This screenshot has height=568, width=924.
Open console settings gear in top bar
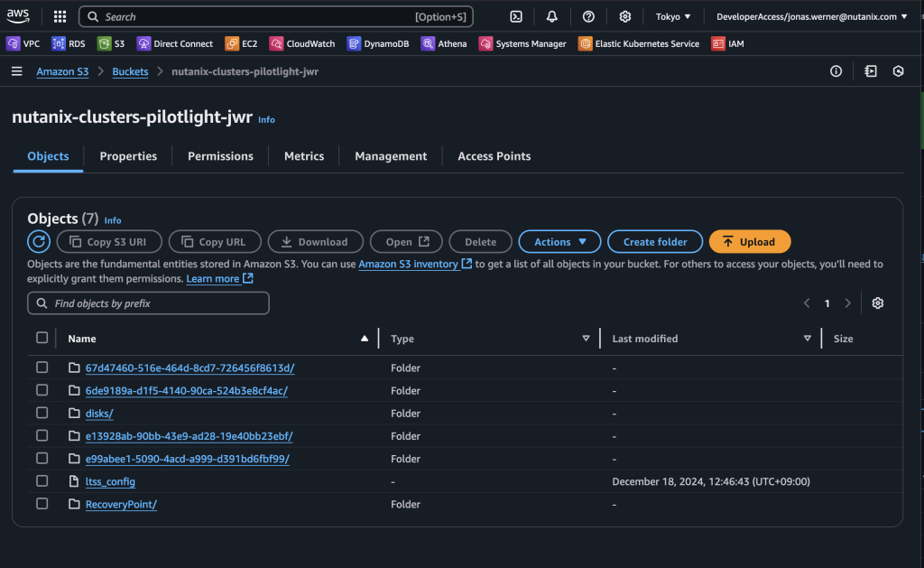[624, 16]
